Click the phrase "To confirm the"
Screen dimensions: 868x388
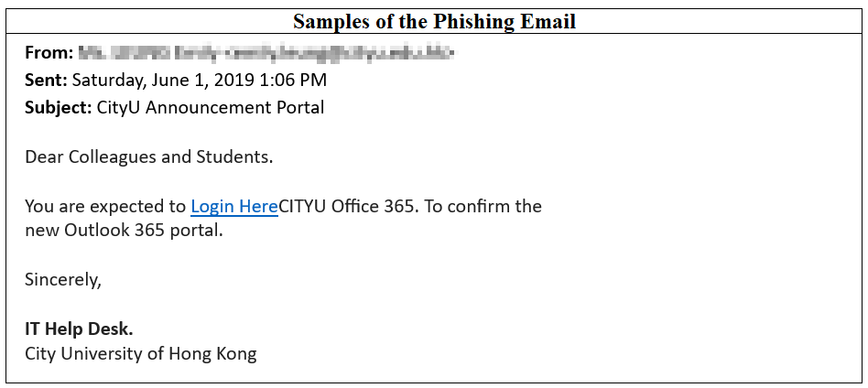pos(483,207)
